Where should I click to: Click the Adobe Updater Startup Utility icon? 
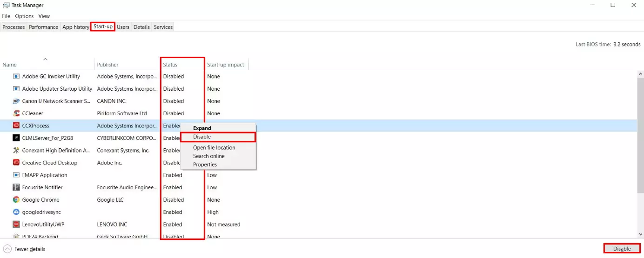click(16, 89)
